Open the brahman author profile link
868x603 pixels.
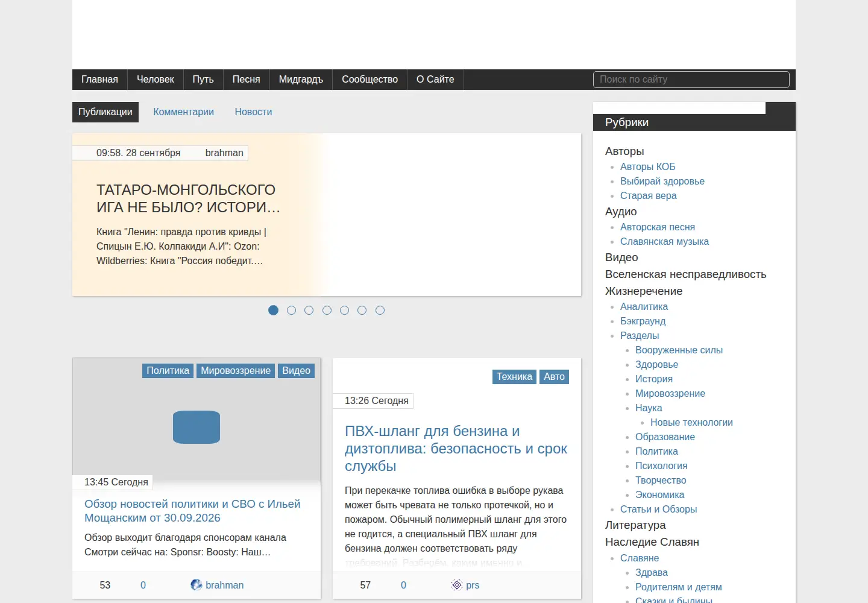pos(225,585)
